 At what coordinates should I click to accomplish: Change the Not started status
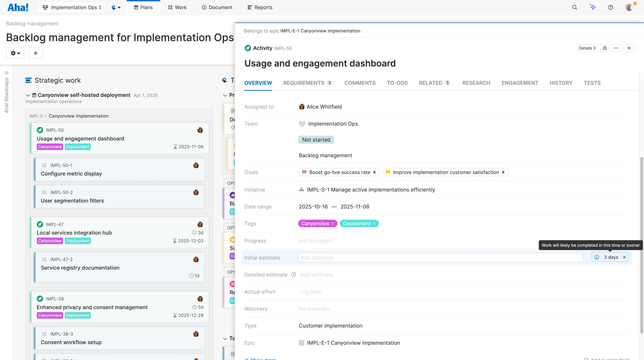tap(316, 140)
